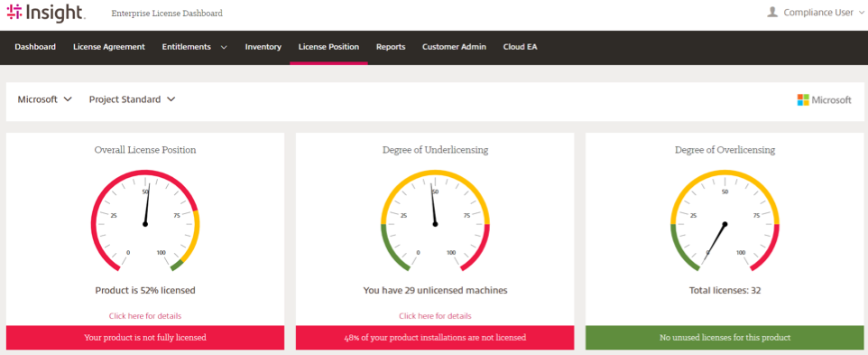This screenshot has height=355, width=868.
Task: Open the Cloud EA tab
Action: coord(521,47)
